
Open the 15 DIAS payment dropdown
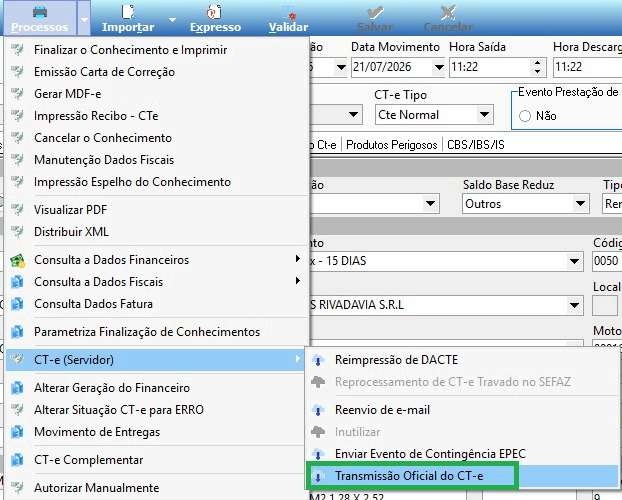coord(574,261)
